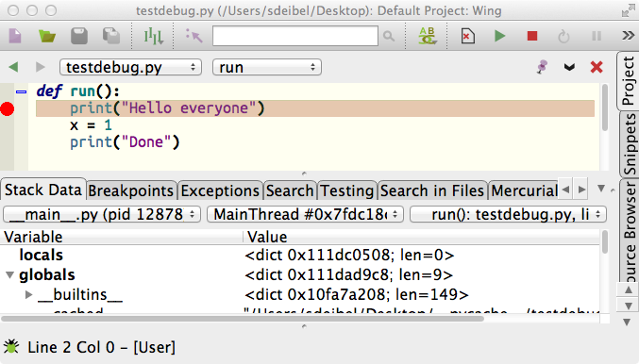Screen dimensions: 639x364
Task: Click the horizontal scrollbar in Stack Data
Action: tap(243, 319)
